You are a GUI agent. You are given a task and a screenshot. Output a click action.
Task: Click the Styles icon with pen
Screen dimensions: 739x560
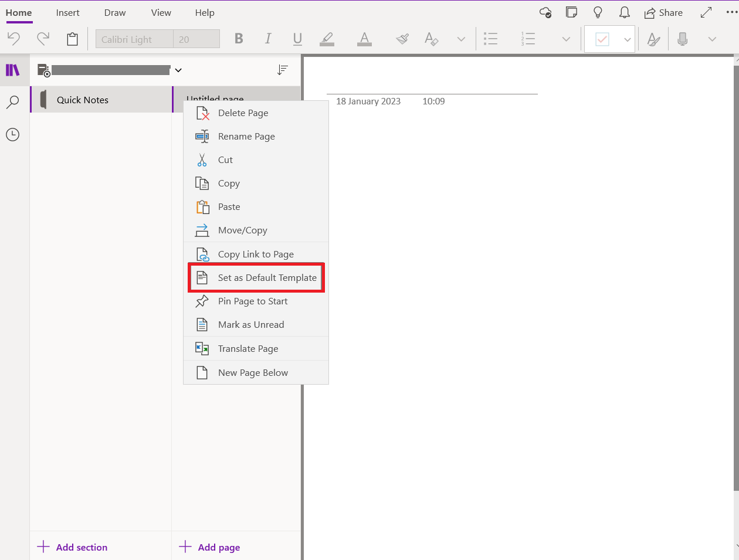click(x=653, y=39)
